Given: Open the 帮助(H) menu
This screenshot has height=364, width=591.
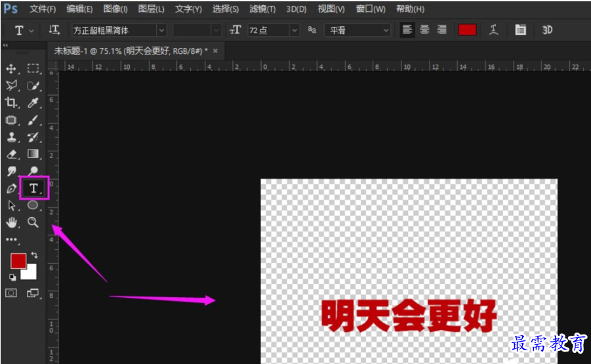Looking at the screenshot, I should 410,9.
